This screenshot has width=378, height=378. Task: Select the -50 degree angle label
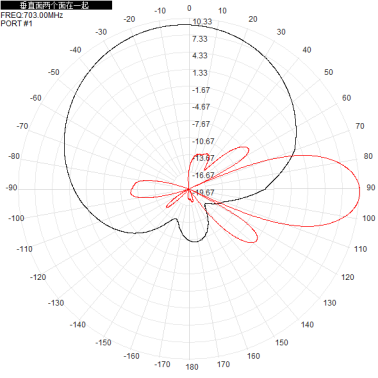(54, 72)
